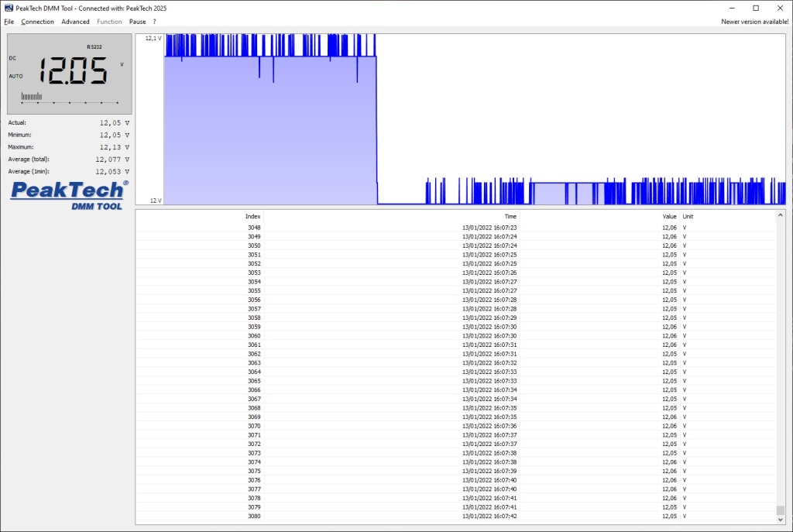Maximize the PeakTech DMM Tool window

(756, 8)
